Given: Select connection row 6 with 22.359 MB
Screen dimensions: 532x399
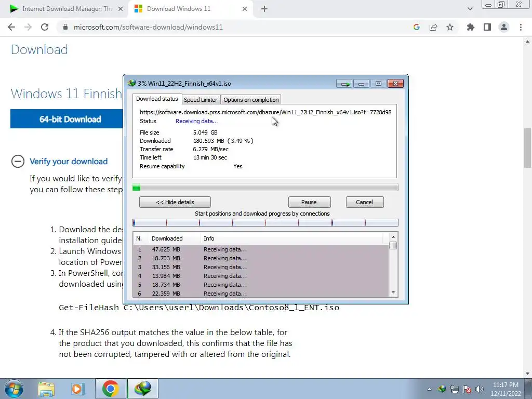Looking at the screenshot, I should [x=261, y=294].
